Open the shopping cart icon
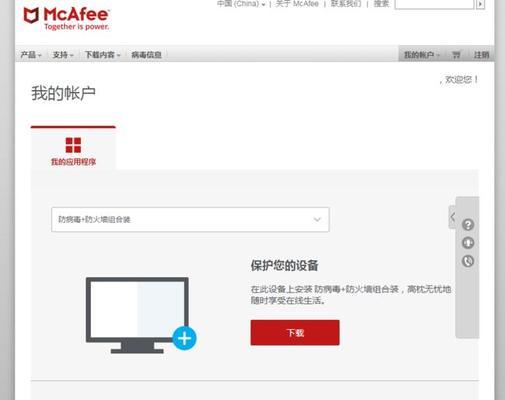 [456, 54]
